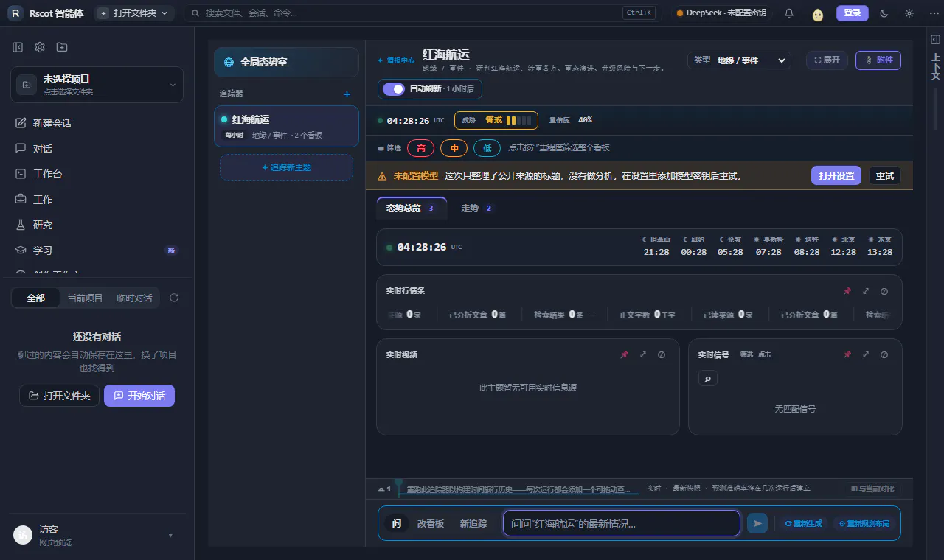Open the DeepSeek model selector
Viewport: 944px width, 560px height.
[x=721, y=13]
